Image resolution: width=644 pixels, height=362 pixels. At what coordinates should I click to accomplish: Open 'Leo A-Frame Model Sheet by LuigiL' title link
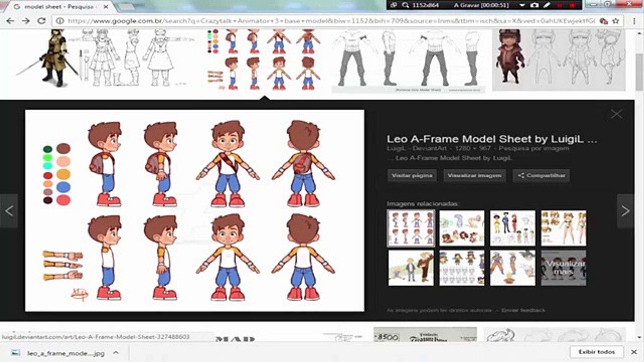pyautogui.click(x=492, y=139)
